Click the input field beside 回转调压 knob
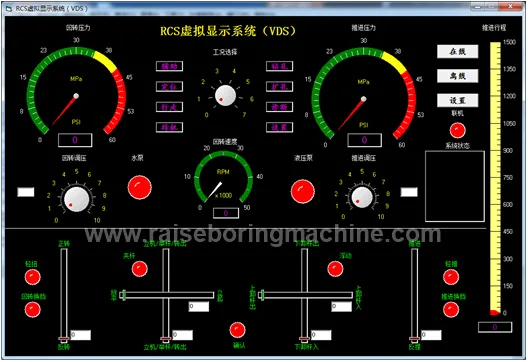Screen dimensions: 528x362 (26, 192)
